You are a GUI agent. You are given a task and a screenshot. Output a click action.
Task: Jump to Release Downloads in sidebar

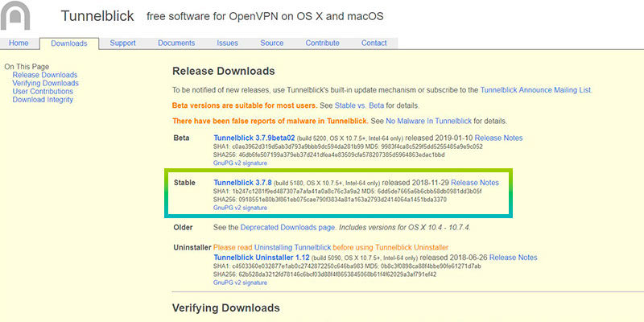[45, 75]
